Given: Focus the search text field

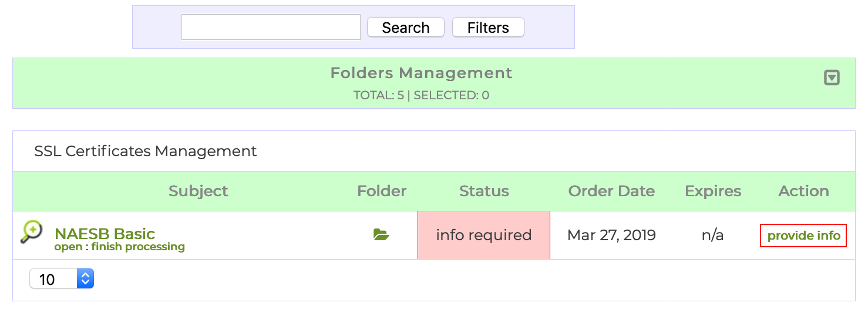Looking at the screenshot, I should [271, 28].
